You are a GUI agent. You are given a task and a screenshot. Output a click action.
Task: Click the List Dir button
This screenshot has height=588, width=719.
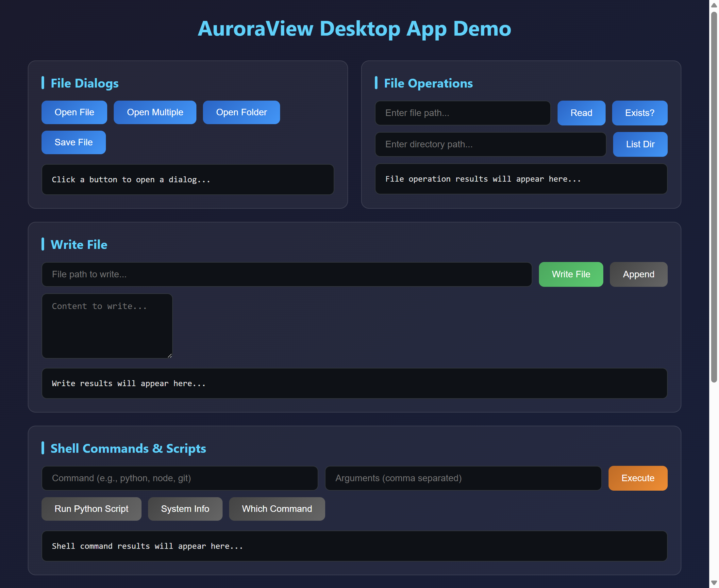point(640,144)
